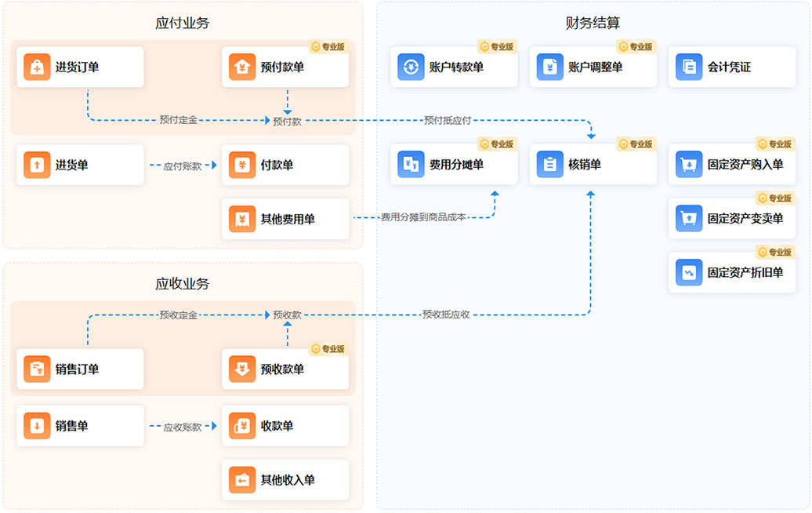
Task: Click the 预付款 node text
Action: [x=287, y=122]
